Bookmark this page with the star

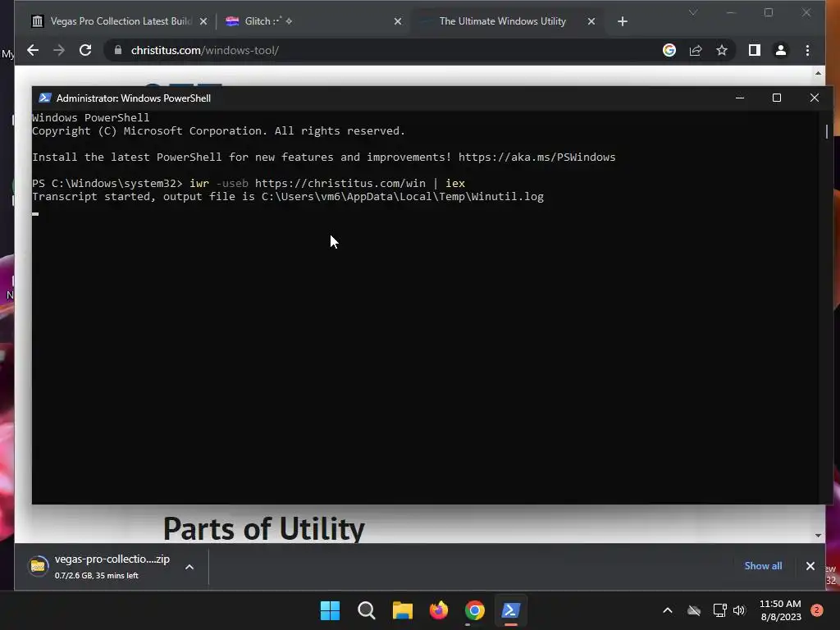click(x=722, y=50)
